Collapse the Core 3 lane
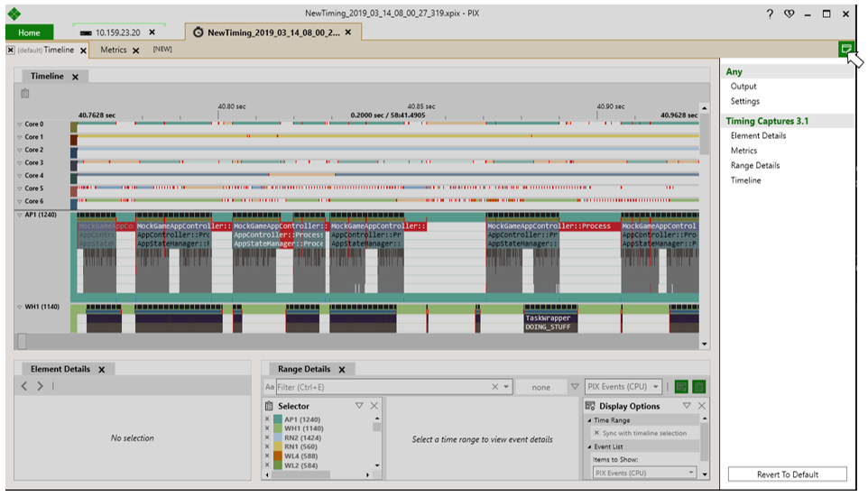The image size is (868, 497). pos(19,163)
